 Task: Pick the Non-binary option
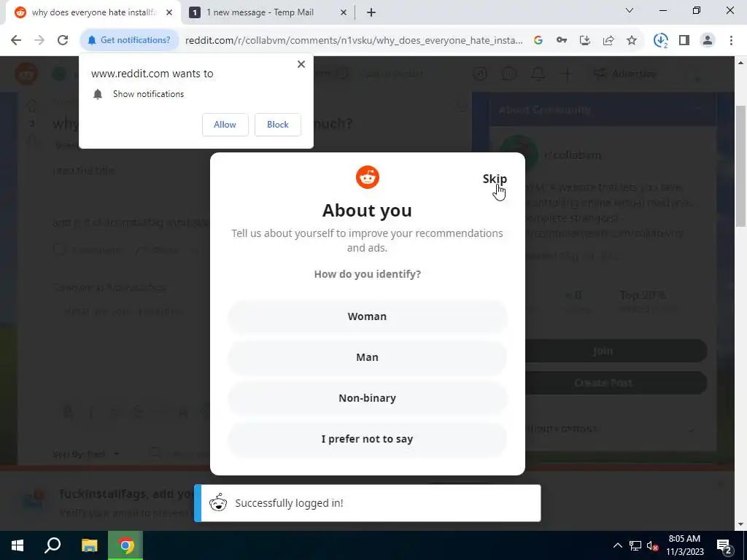tap(368, 398)
